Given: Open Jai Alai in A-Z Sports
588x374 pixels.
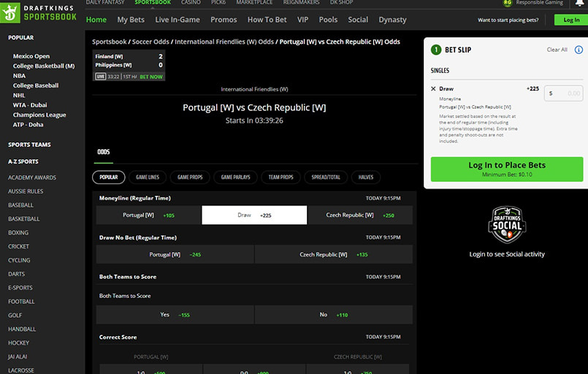Looking at the screenshot, I should tap(18, 356).
